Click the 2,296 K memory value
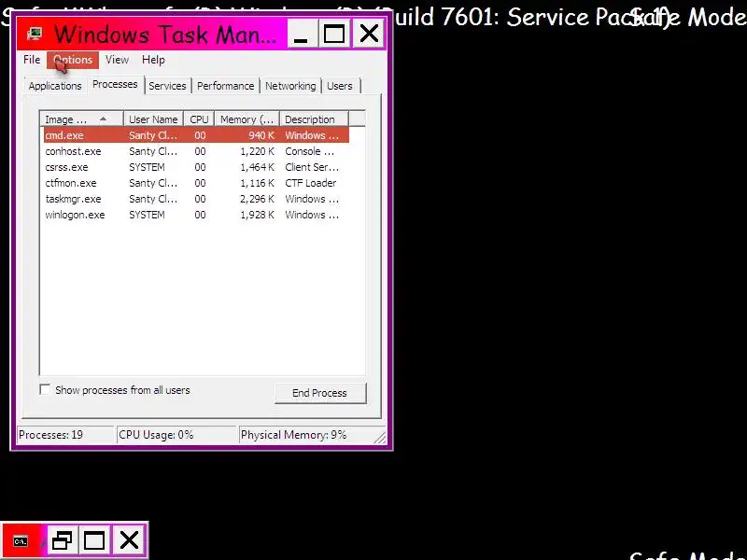The width and height of the screenshot is (747, 560). pyautogui.click(x=258, y=199)
